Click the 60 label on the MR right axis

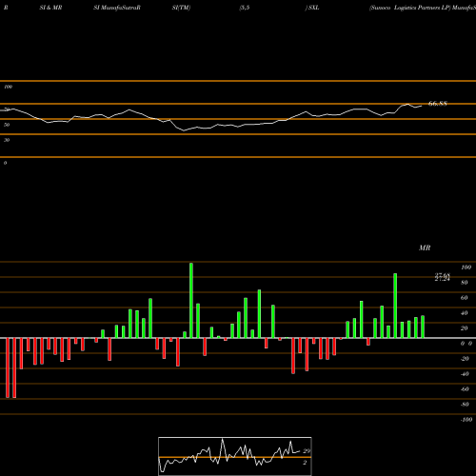465,298
